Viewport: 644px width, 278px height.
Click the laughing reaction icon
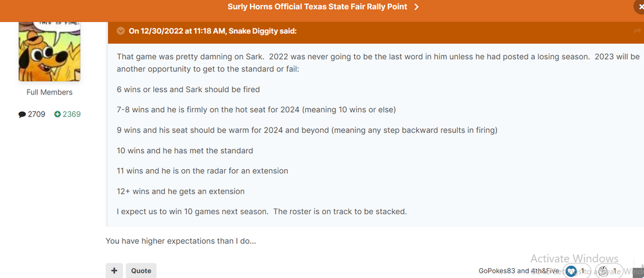click(x=603, y=271)
